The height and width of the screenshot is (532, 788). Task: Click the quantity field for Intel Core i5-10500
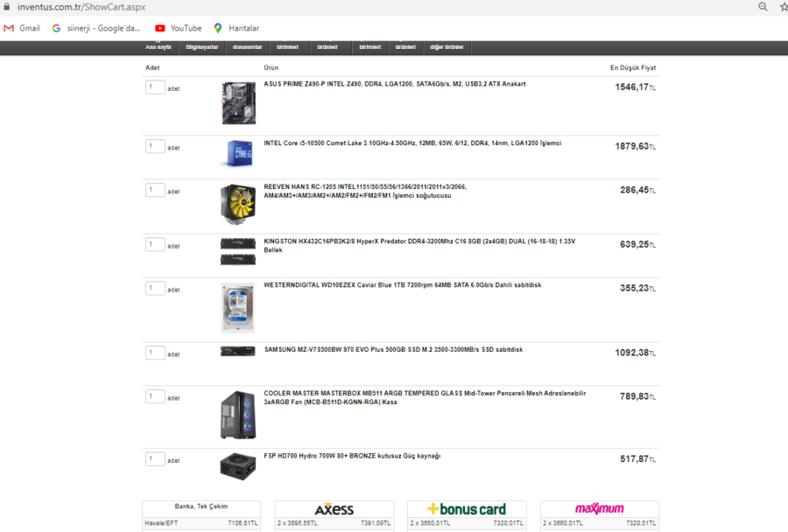pyautogui.click(x=155, y=146)
